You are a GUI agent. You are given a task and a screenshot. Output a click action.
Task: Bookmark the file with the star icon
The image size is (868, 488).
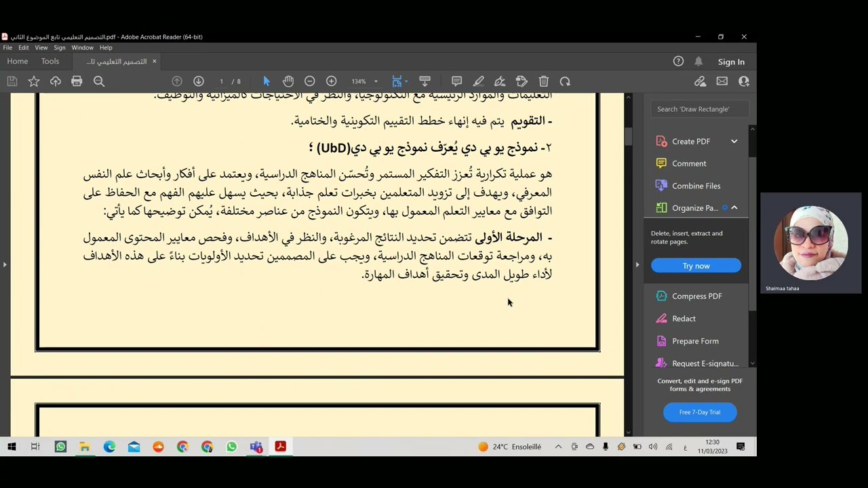point(33,81)
